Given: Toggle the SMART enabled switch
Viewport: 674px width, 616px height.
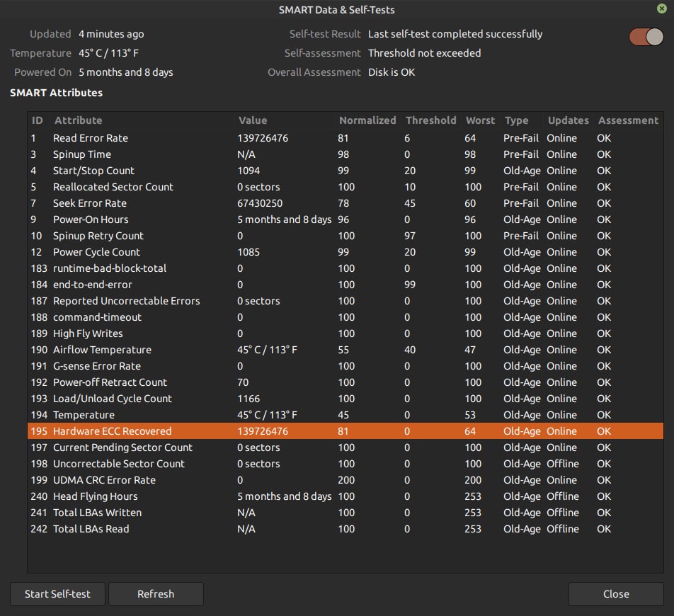Looking at the screenshot, I should click(x=646, y=37).
